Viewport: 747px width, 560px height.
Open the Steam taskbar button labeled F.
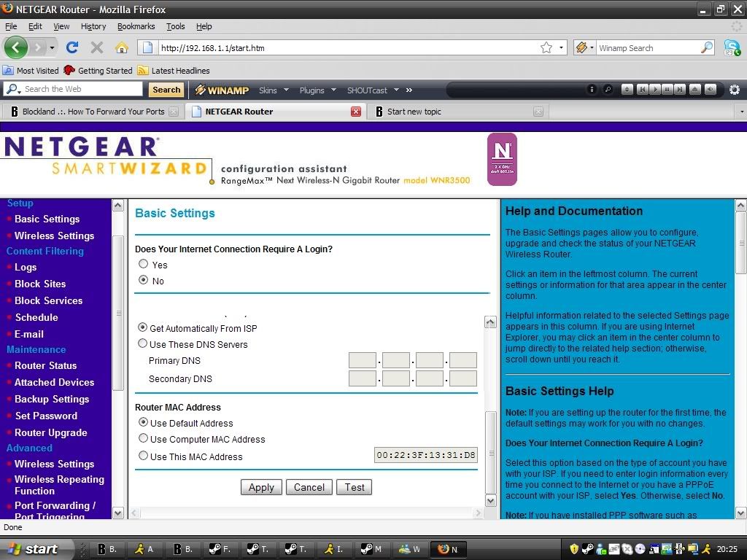(x=220, y=549)
